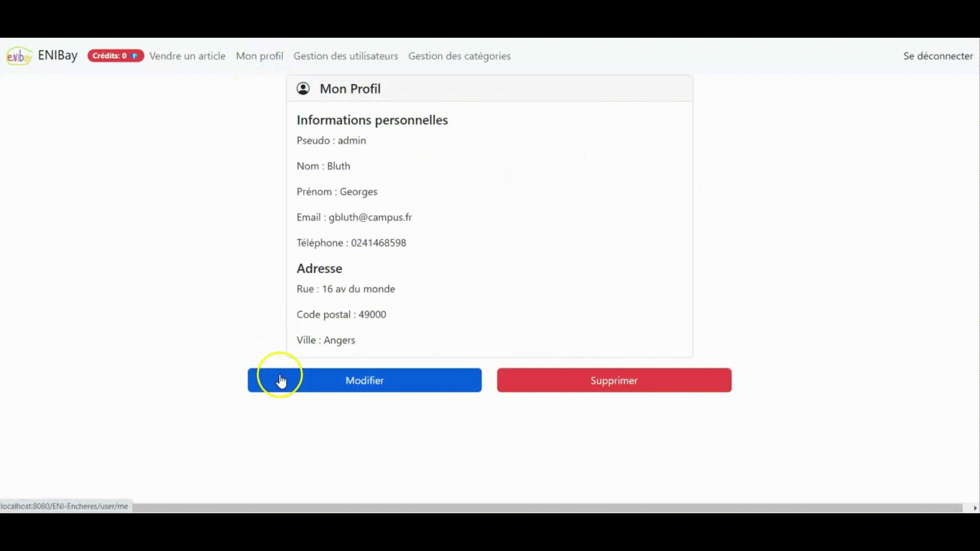Click the Supprimer button

pyautogui.click(x=614, y=380)
